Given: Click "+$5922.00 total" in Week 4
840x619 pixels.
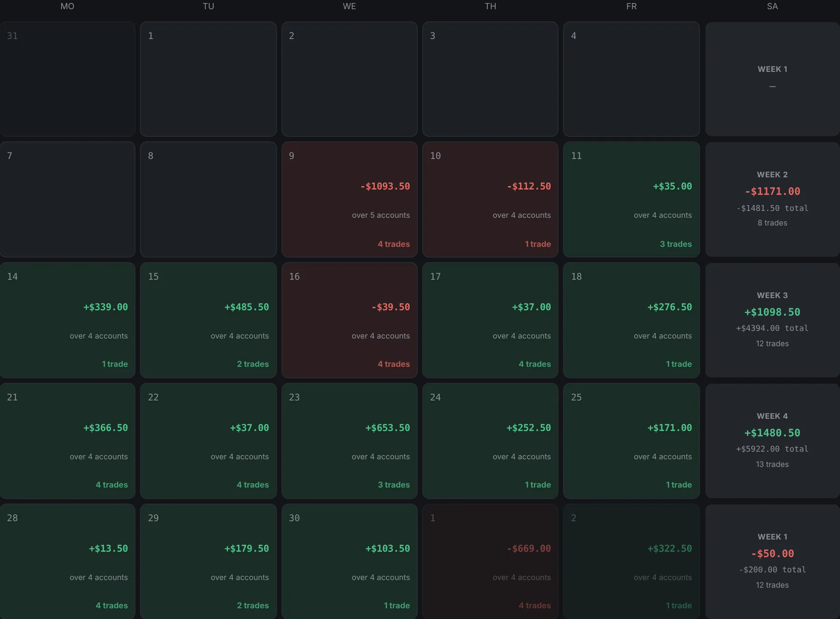Looking at the screenshot, I should [x=772, y=449].
